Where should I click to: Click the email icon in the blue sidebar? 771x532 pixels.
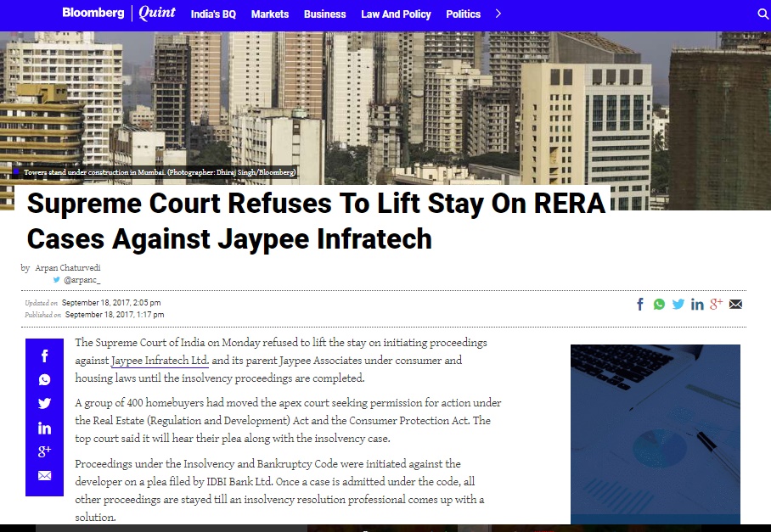(x=44, y=475)
